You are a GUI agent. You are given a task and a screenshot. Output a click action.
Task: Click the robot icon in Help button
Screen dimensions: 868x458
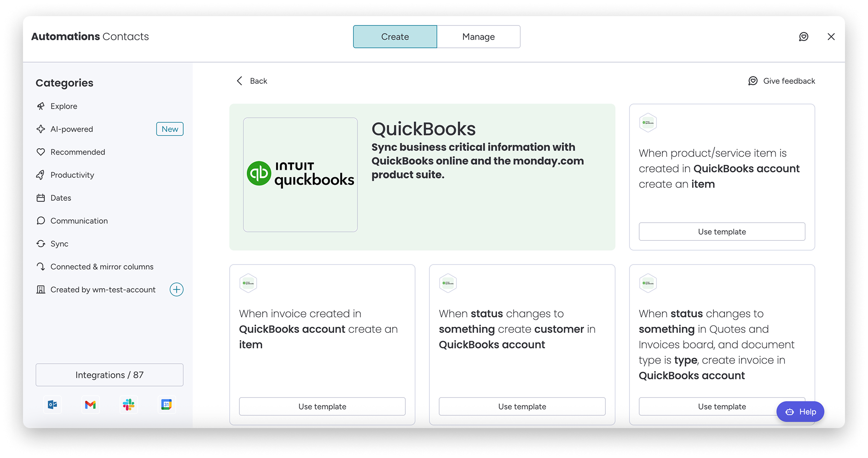coord(790,412)
